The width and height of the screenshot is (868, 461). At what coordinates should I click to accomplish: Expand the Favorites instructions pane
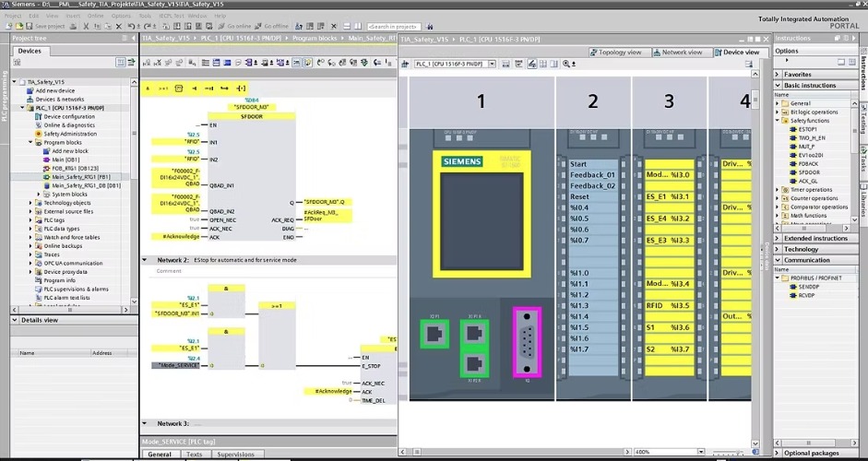(778, 74)
